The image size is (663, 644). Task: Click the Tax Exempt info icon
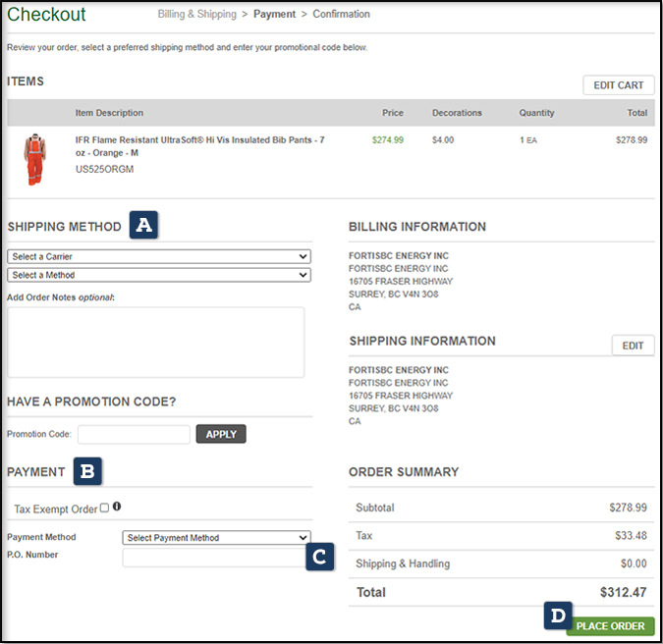pyautogui.click(x=117, y=508)
